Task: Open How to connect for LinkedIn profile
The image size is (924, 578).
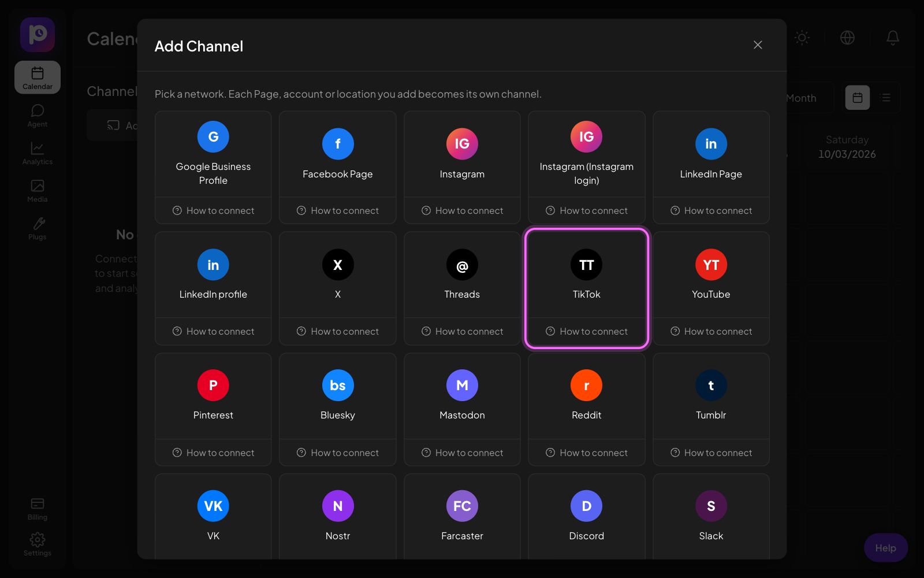Action: point(213,331)
